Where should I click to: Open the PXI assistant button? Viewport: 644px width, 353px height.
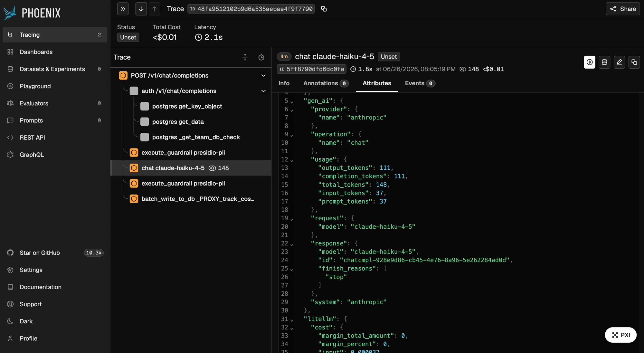[x=620, y=335]
